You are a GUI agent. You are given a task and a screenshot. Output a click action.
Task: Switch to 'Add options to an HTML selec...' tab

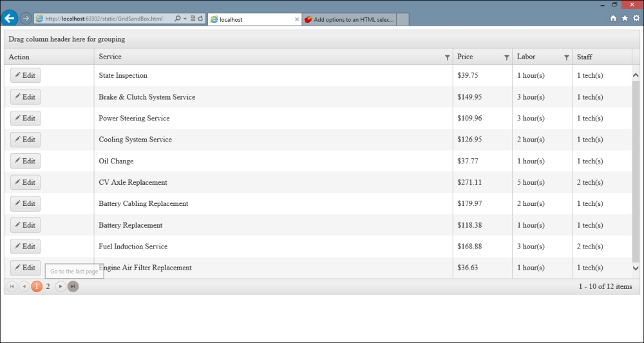[349, 19]
